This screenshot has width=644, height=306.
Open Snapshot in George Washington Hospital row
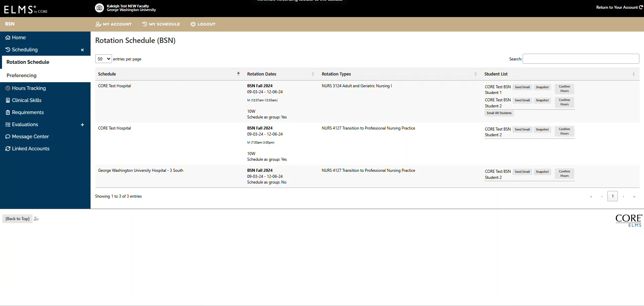coord(542,172)
